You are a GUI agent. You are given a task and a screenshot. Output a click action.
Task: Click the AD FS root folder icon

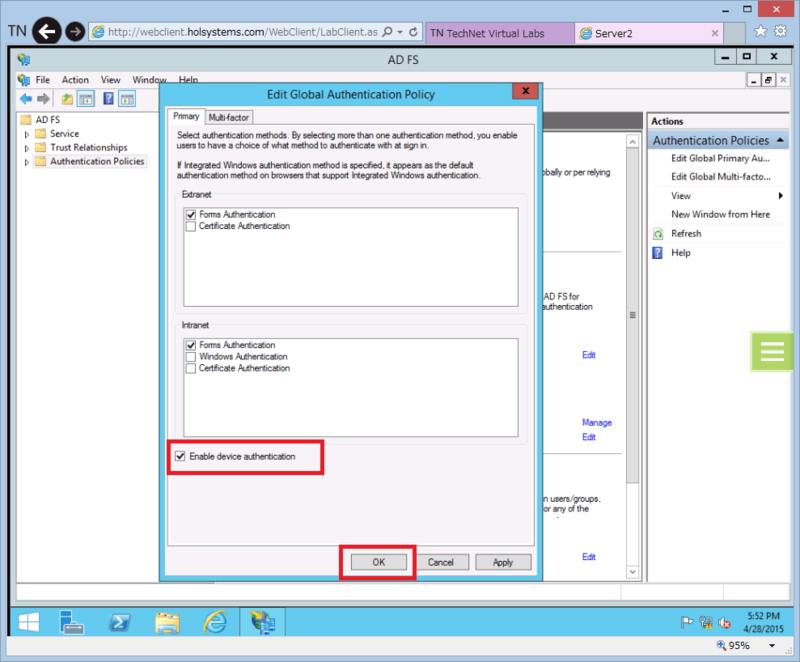click(26, 119)
